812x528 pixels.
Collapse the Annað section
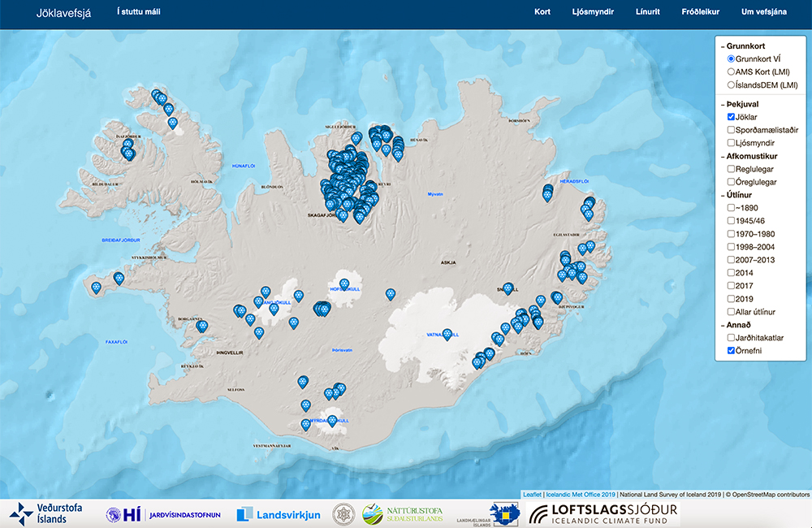click(736, 325)
